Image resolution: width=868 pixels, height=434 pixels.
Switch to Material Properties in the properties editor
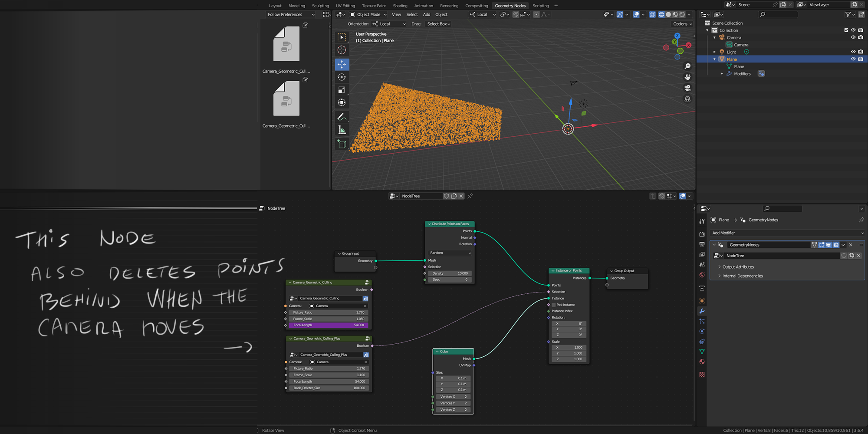point(702,362)
